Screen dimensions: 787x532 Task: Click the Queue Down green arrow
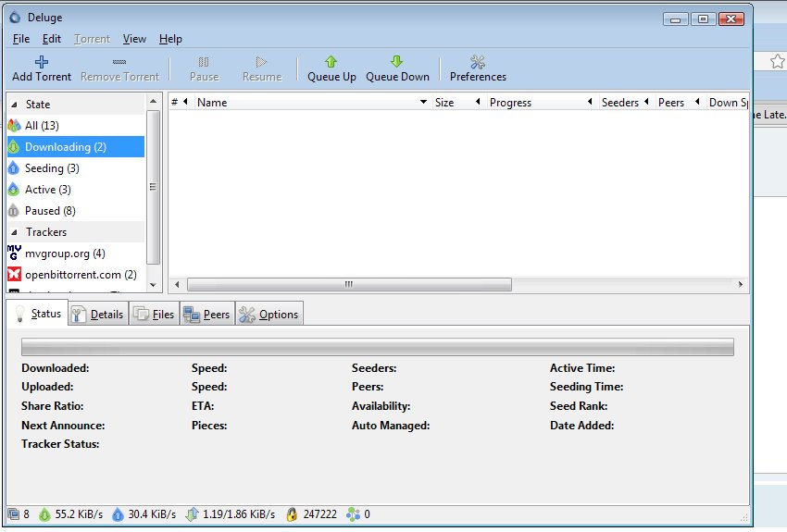click(396, 61)
